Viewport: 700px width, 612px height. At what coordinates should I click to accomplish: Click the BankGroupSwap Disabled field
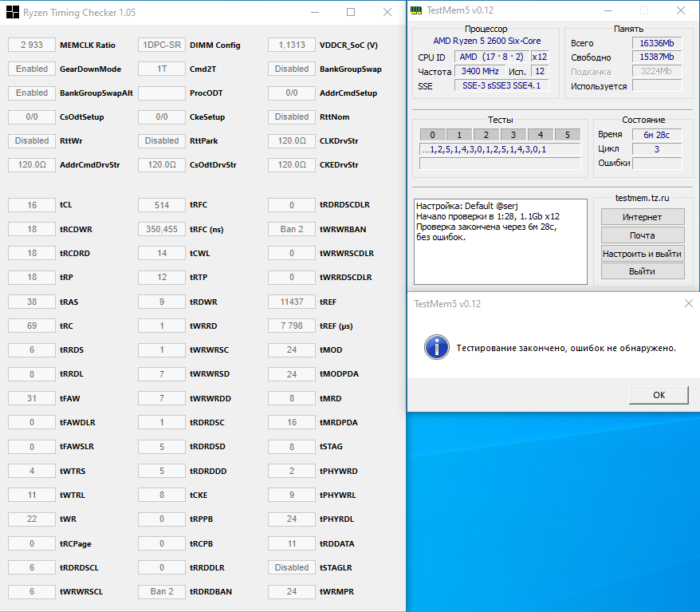pos(292,69)
